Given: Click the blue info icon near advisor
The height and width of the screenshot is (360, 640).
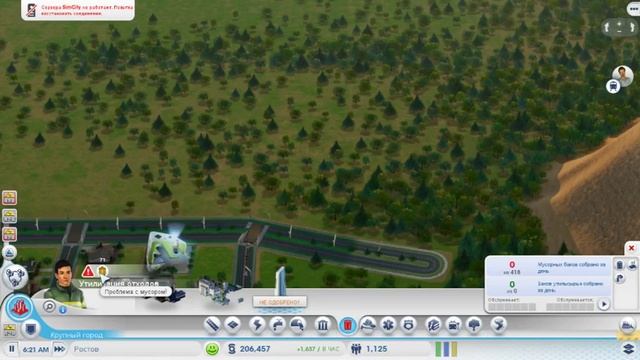Looking at the screenshot, I should click(63, 310).
